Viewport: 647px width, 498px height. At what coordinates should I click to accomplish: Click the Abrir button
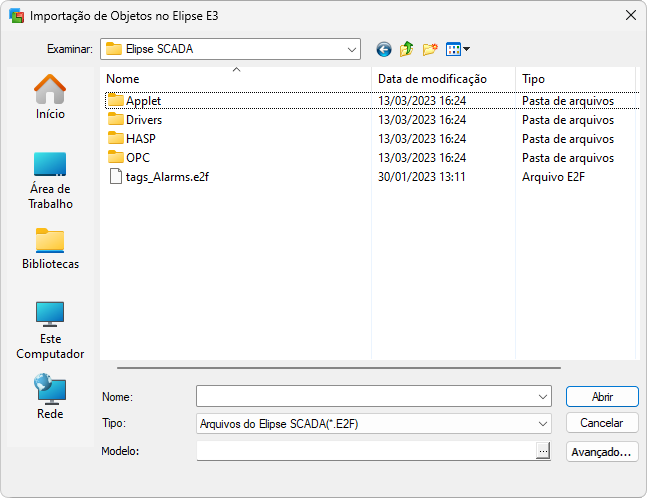(602, 397)
